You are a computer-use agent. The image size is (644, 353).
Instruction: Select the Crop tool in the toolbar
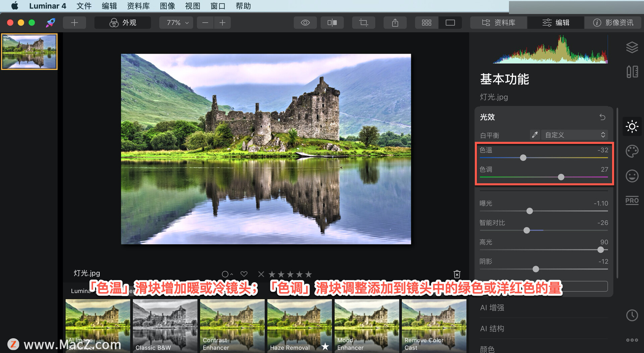coord(364,22)
